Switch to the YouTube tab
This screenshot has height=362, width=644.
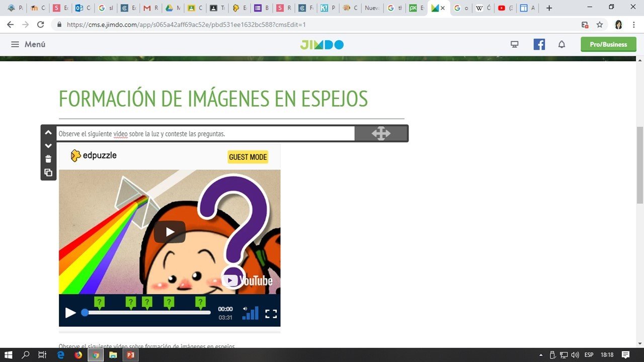(x=505, y=8)
